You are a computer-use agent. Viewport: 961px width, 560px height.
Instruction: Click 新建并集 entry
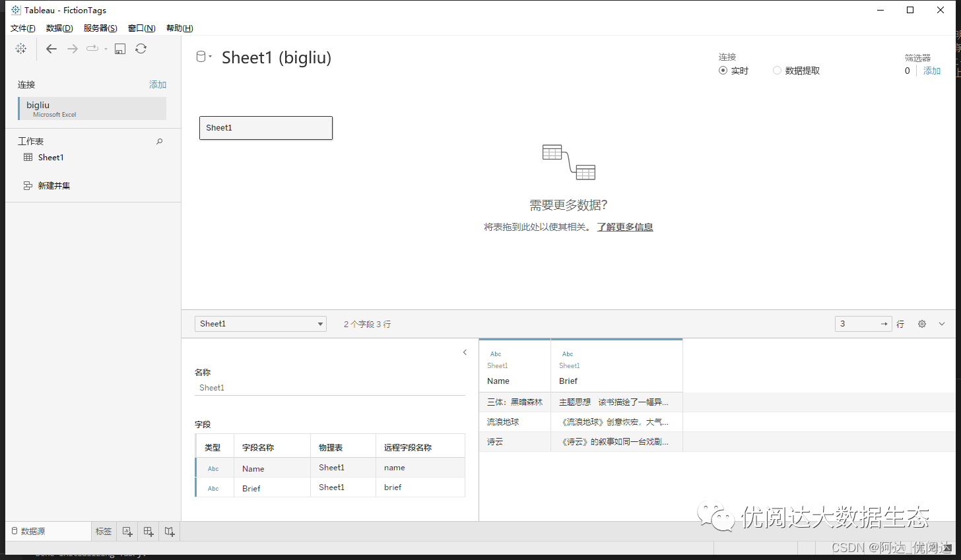[54, 185]
